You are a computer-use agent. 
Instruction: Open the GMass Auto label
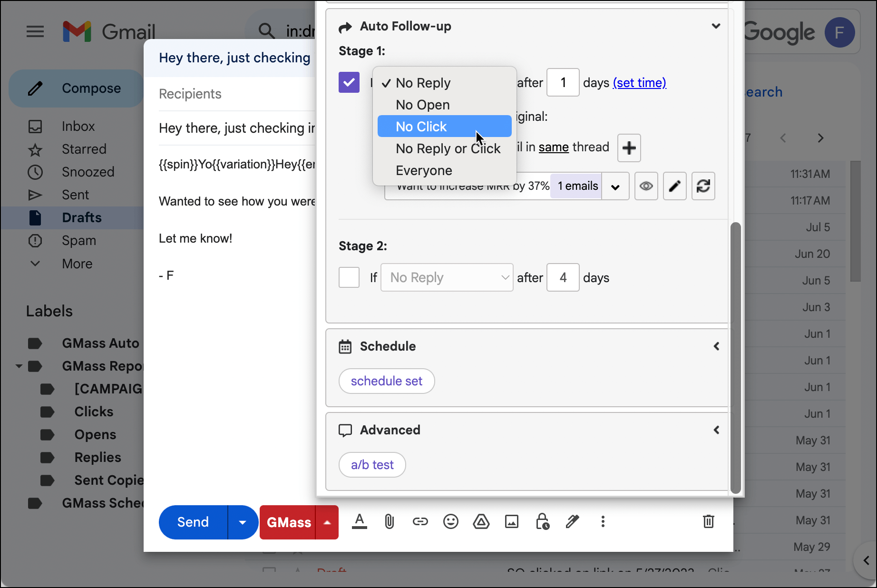[100, 343]
